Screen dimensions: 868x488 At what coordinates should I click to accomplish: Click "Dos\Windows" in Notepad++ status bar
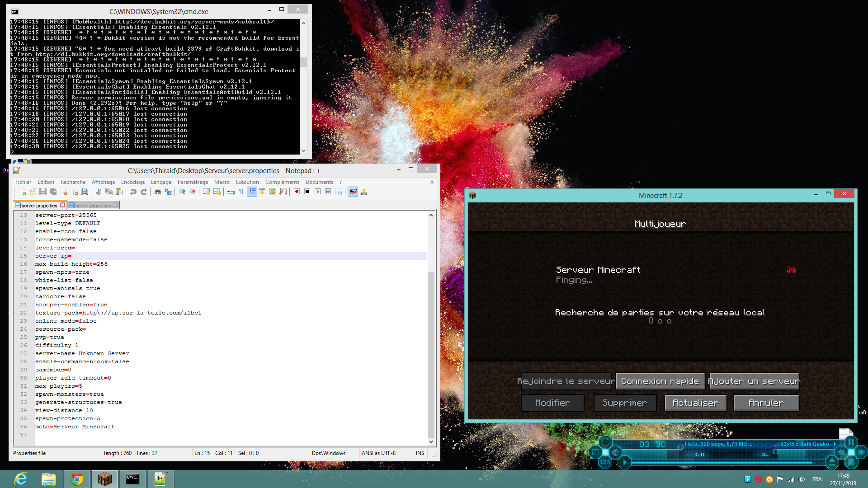coord(329,453)
